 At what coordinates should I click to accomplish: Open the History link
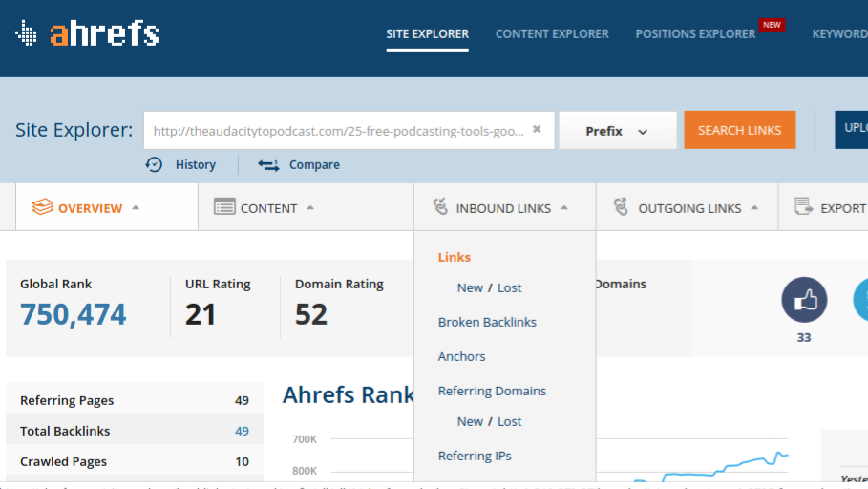click(x=196, y=164)
